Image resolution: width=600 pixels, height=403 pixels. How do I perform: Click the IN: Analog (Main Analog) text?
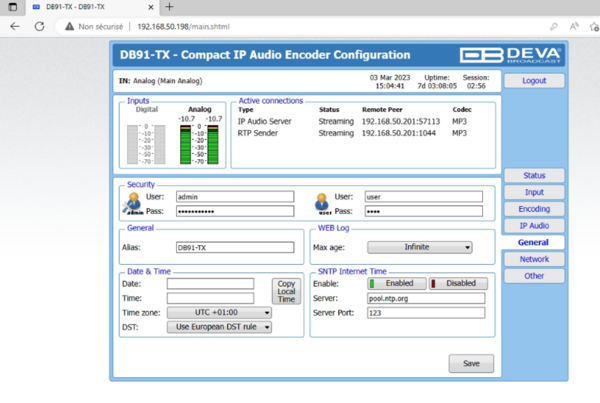(x=160, y=81)
